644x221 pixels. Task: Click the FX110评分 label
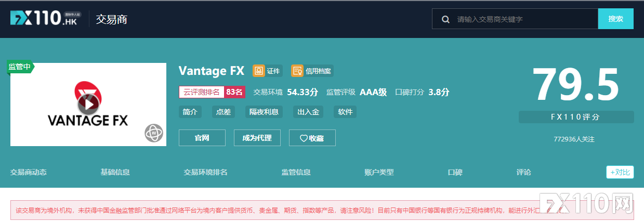click(576, 117)
